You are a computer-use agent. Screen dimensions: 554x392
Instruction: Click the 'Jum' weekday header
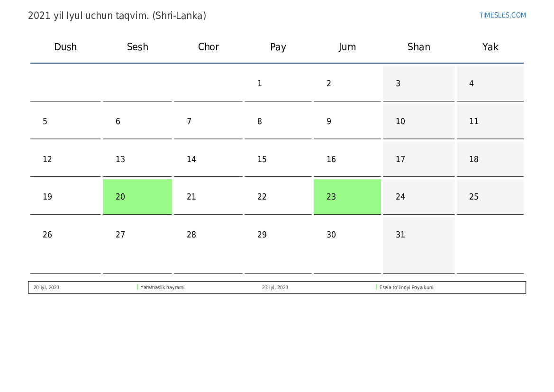click(x=347, y=46)
